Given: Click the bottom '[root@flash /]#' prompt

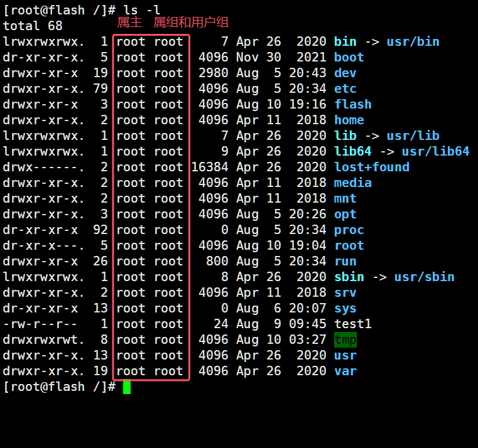Looking at the screenshot, I should coord(59,387).
